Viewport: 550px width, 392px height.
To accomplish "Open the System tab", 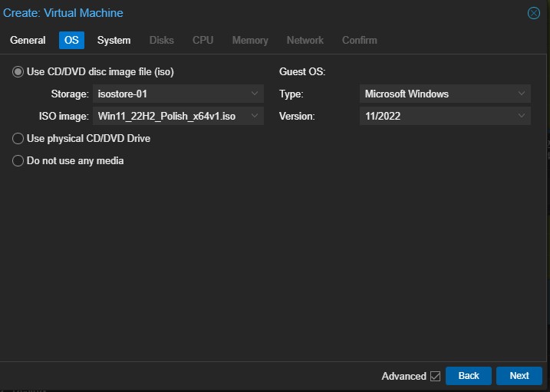I will [114, 40].
